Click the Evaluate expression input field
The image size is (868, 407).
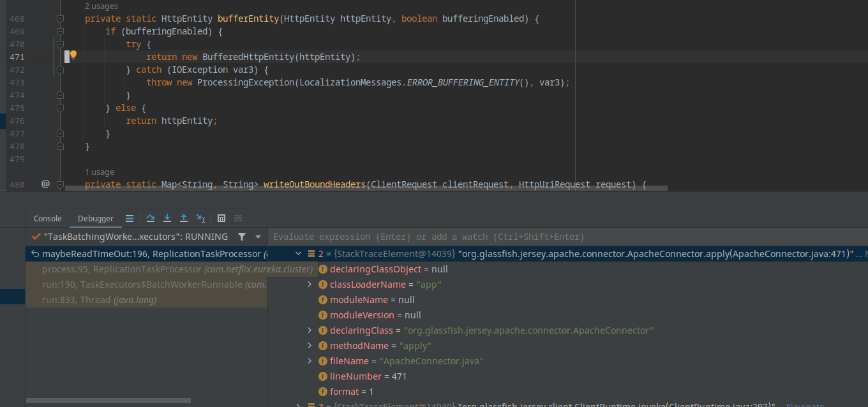click(562, 237)
